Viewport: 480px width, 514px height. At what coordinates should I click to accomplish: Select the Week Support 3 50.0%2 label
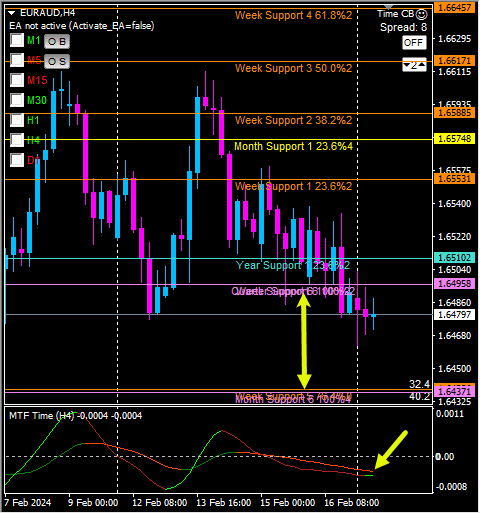click(293, 68)
